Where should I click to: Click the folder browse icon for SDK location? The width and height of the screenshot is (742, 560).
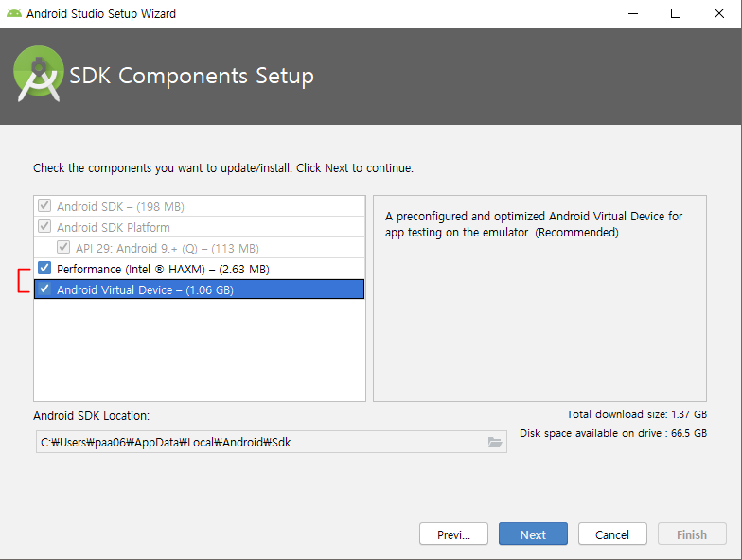point(494,443)
